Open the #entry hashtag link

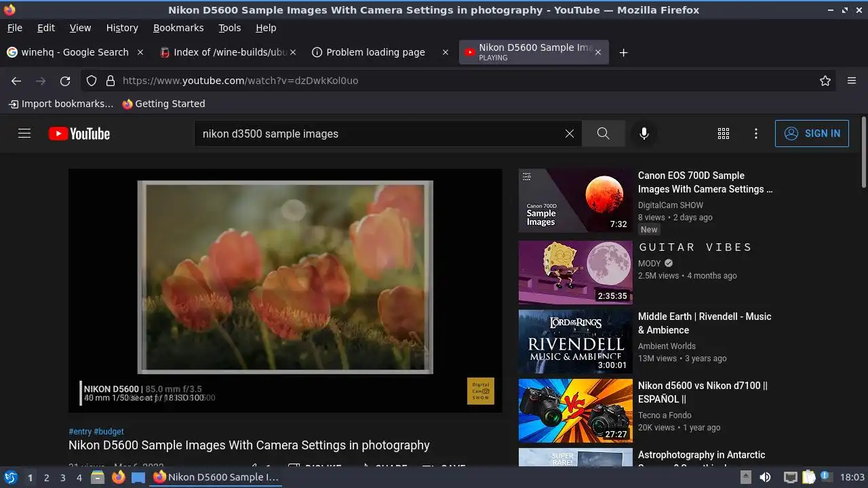pos(80,431)
